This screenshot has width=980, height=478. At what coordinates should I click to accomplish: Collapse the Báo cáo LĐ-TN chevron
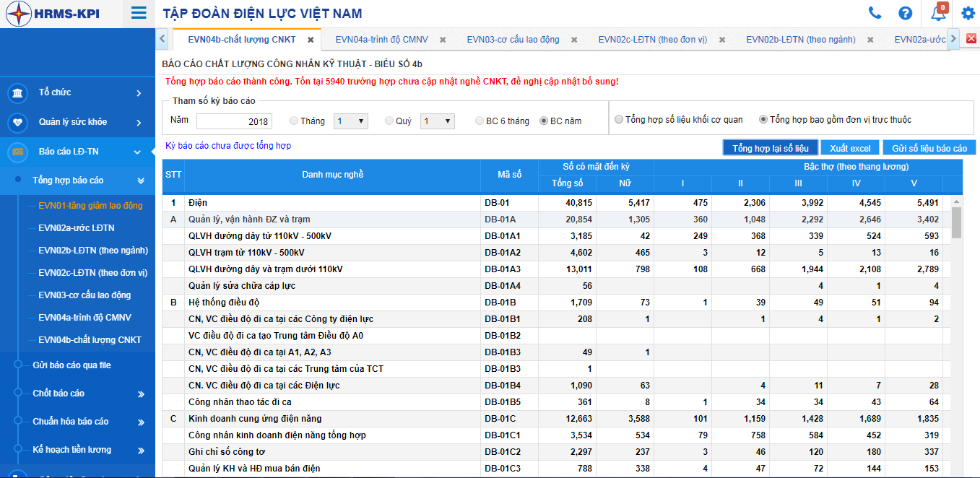137,152
